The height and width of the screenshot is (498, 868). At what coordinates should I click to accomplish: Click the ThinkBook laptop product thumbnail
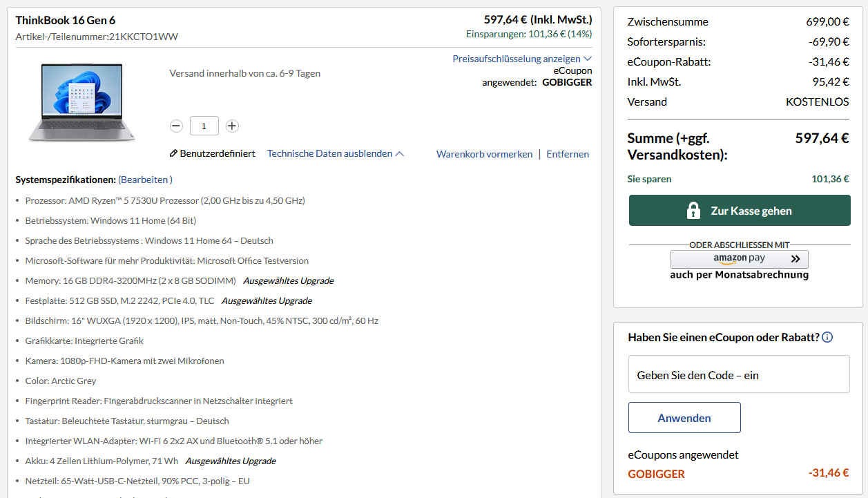tap(81, 104)
